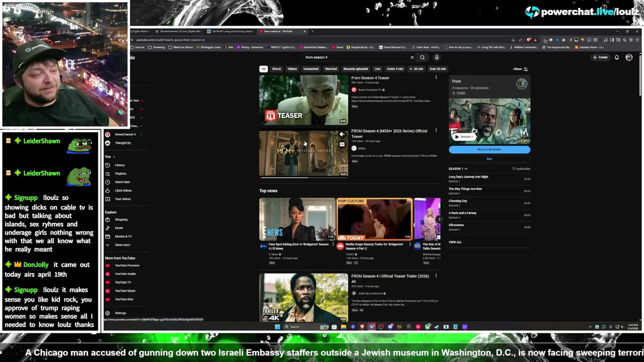Screen dimensions: 644x362
Task: Open episode A Rock and a Farway
Action: pos(490,215)
